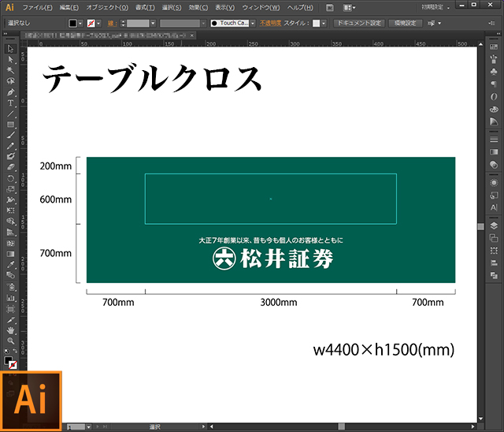Viewport: 504px width, 432px height.
Task: Open the Pathfinder panel icon
Action: point(494,276)
